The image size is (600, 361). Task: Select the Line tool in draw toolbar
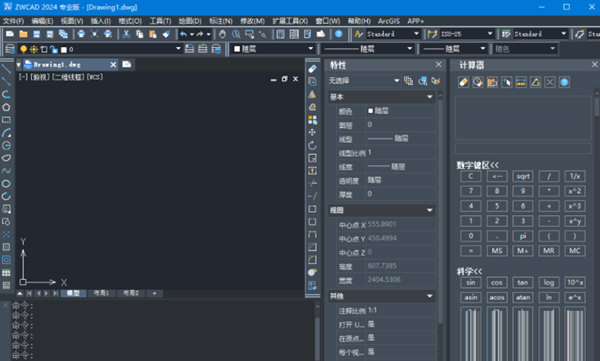6,69
